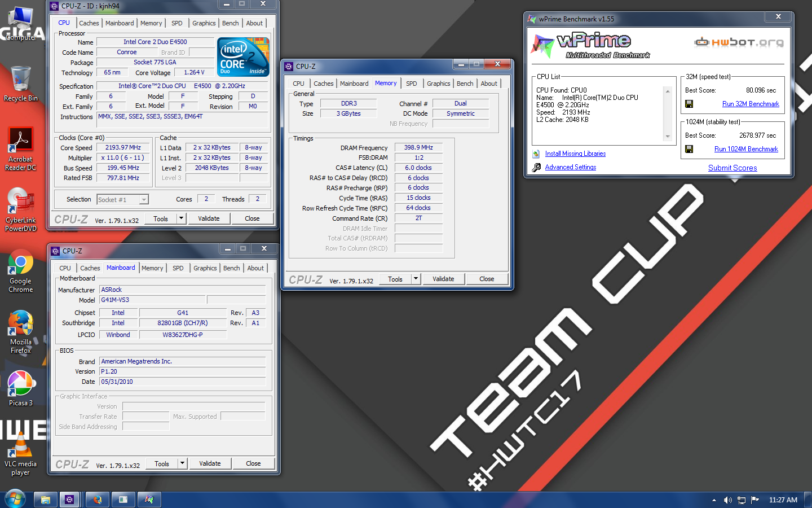Click the taskbar clock 11:27 AM
Image resolution: width=812 pixels, height=508 pixels.
click(783, 500)
